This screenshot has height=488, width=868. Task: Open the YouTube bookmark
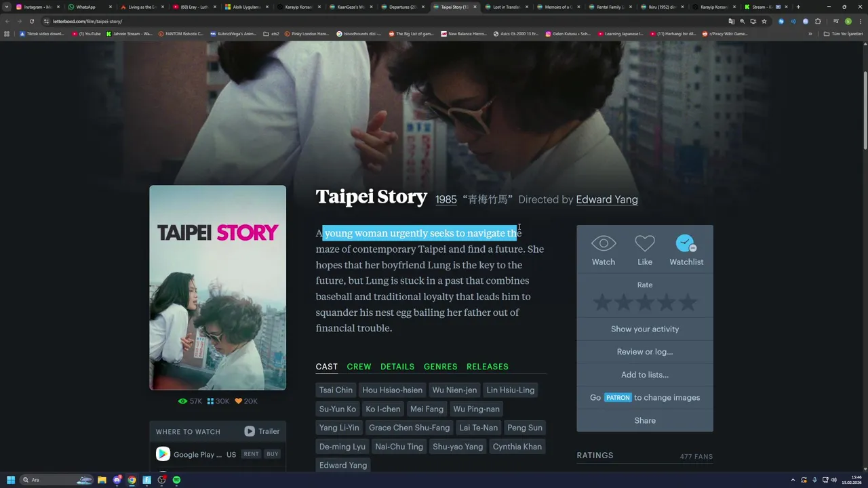[86, 34]
